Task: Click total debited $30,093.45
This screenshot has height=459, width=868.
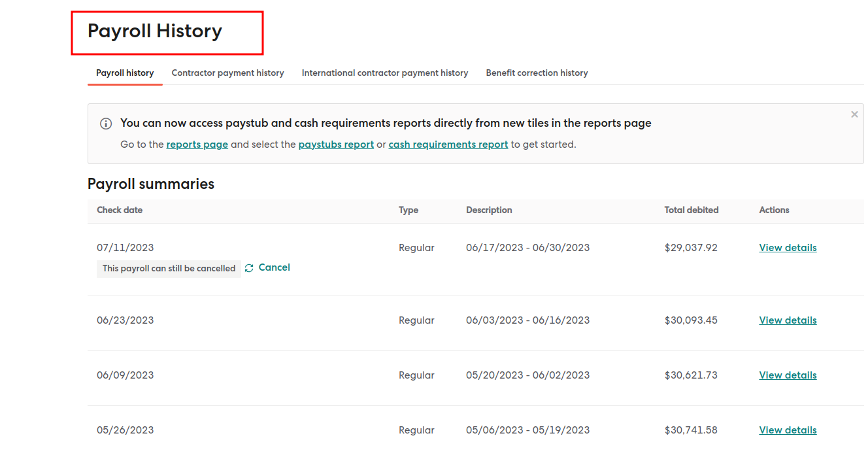Action: 691,320
